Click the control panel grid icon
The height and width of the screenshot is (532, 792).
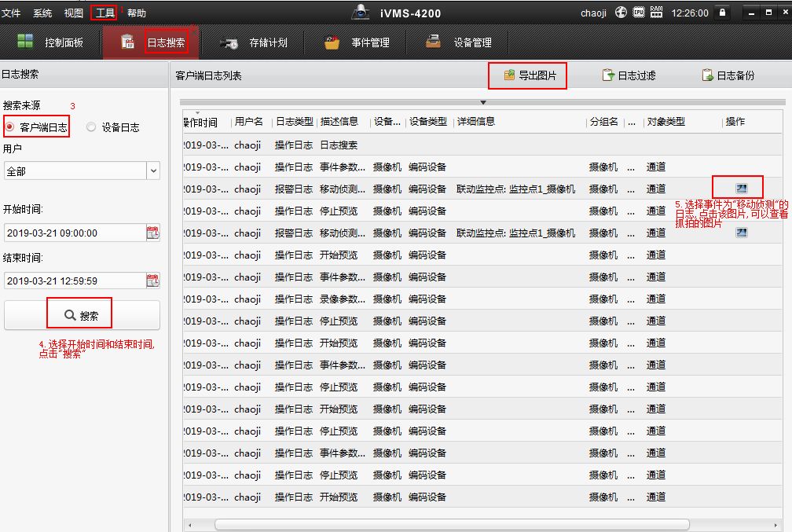click(x=25, y=42)
